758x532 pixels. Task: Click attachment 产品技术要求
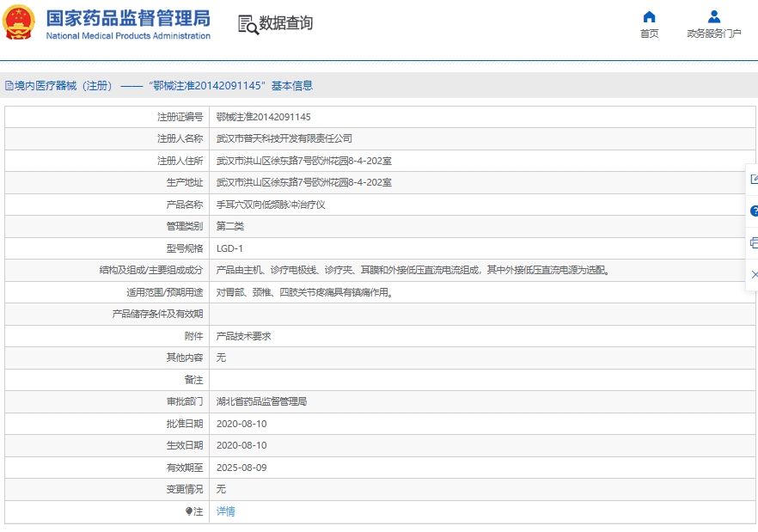point(243,336)
